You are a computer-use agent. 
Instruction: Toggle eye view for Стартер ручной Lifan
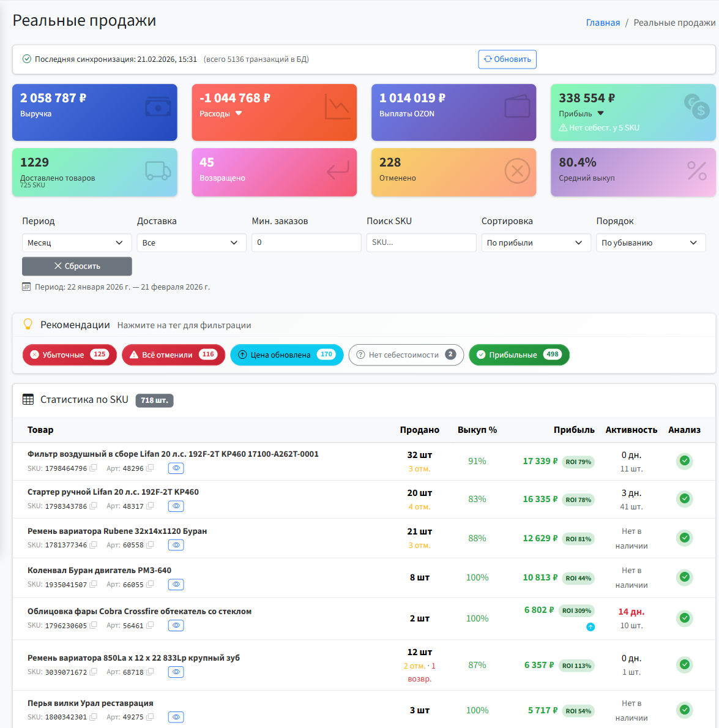pos(176,506)
